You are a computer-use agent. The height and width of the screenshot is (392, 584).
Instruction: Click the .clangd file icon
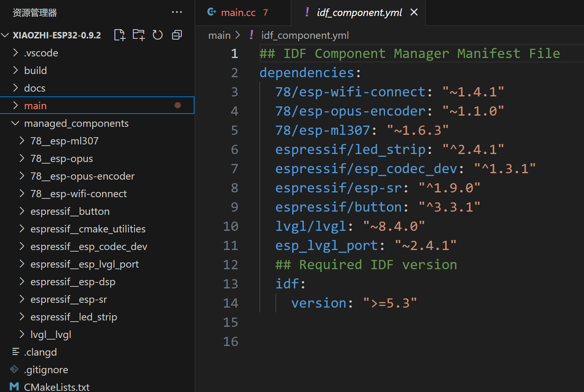click(x=16, y=352)
